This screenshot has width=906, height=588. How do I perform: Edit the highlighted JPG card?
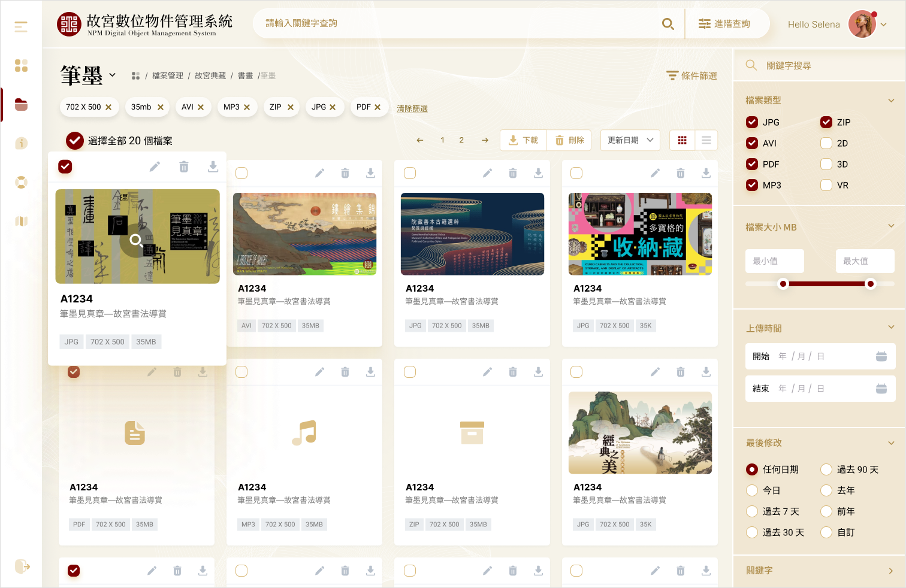pyautogui.click(x=155, y=166)
